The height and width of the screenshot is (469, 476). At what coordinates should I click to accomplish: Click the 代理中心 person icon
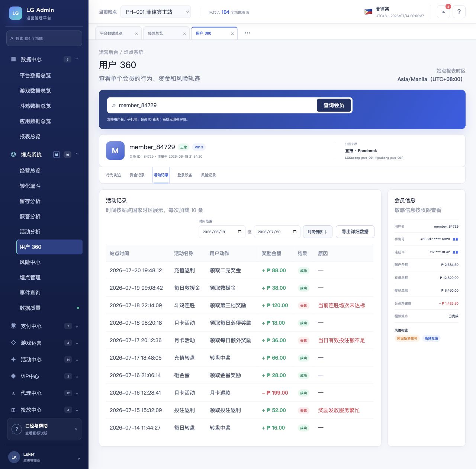(13, 393)
